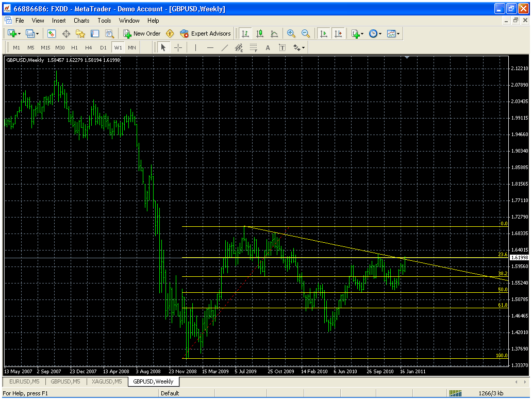Switch chart to candlesticks display
The height and width of the screenshot is (400, 532).
click(260, 34)
